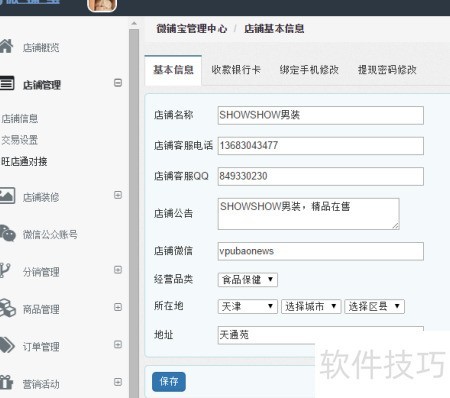Click the picture icon beside 店铺装修
450x398 pixels.
click(7, 195)
